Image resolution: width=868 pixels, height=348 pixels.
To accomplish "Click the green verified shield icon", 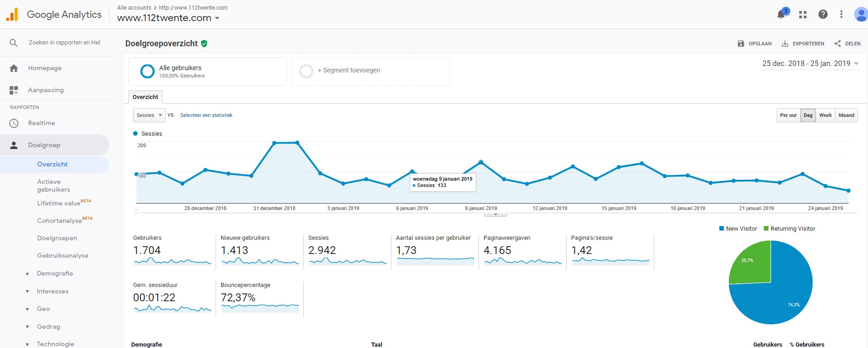I will [204, 44].
